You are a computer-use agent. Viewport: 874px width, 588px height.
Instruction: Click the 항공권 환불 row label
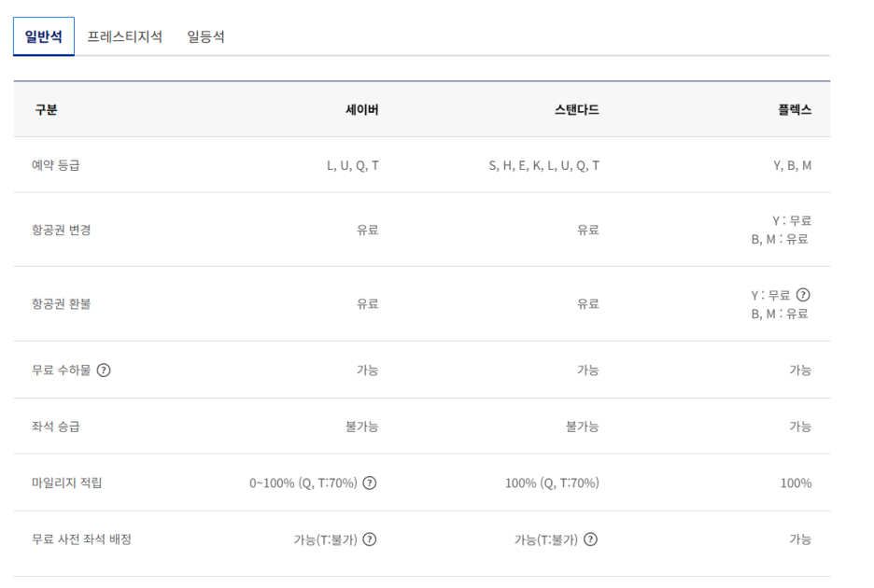61,303
